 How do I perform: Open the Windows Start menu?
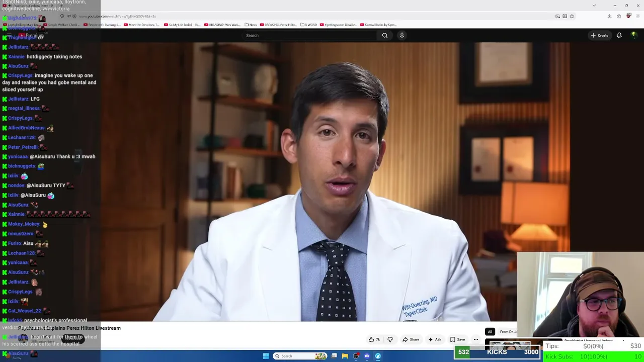click(x=266, y=356)
